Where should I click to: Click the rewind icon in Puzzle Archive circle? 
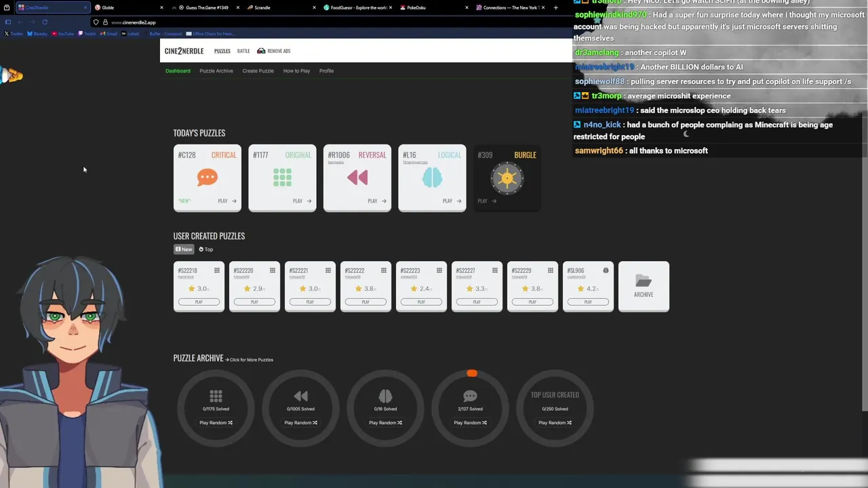[300, 396]
